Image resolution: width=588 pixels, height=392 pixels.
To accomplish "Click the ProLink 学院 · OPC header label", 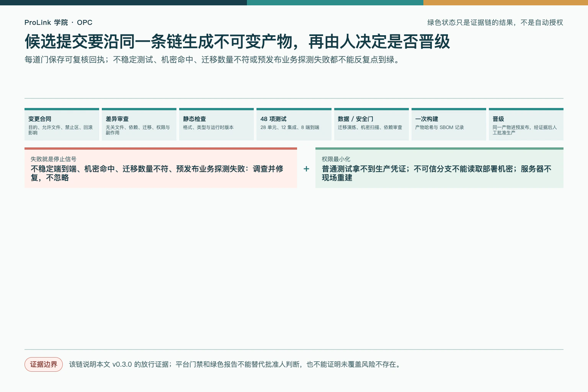I will [x=58, y=23].
